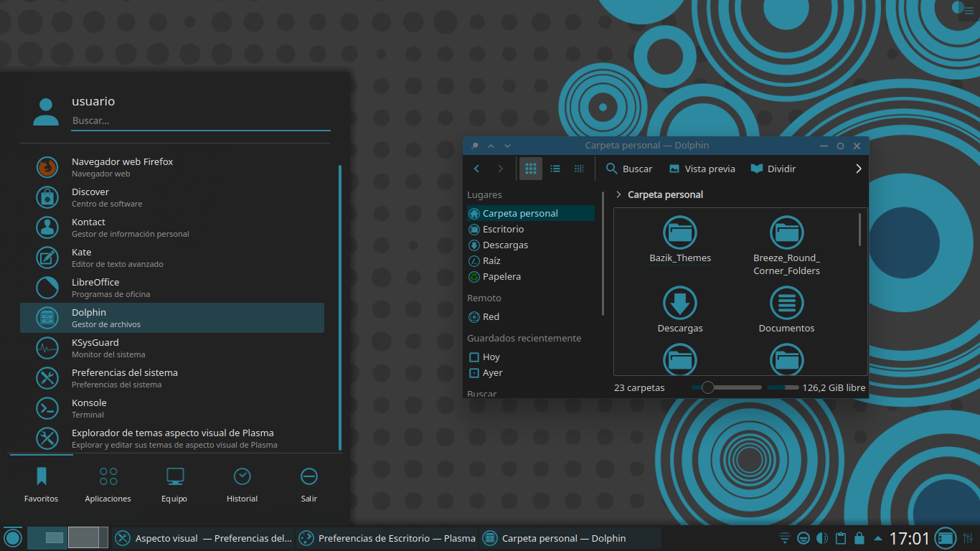Open Discover software center entry
Viewport: 980px width, 551px height.
click(x=172, y=197)
